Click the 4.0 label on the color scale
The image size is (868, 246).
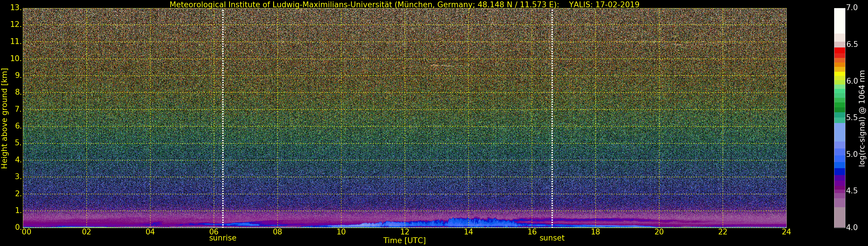coord(852,227)
